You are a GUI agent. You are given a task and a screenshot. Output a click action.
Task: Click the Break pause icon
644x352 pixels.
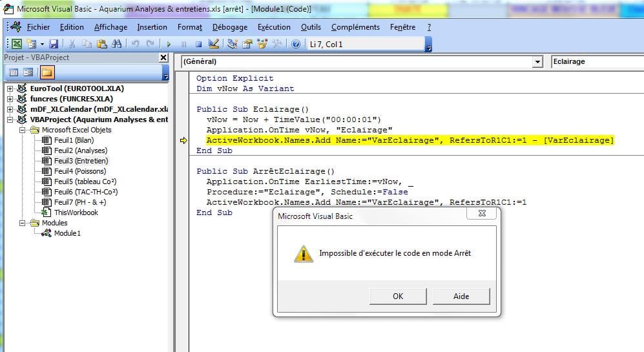[183, 44]
